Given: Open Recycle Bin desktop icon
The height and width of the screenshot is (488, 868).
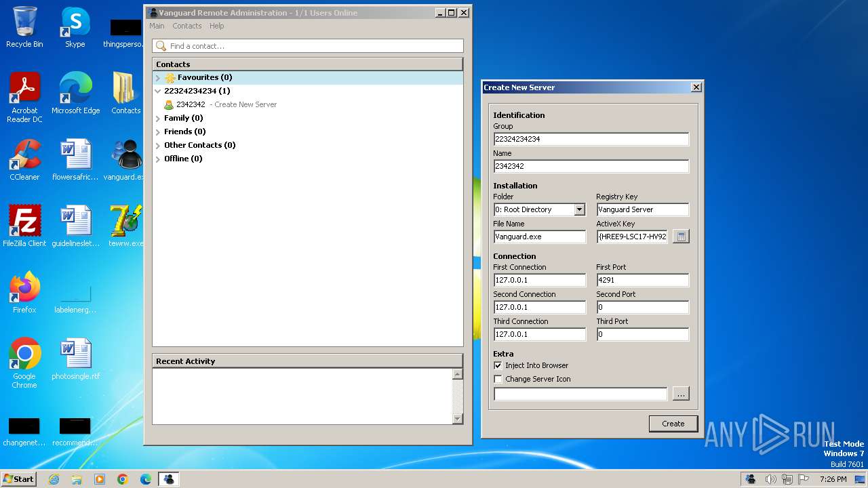Looking at the screenshot, I should coord(24,27).
